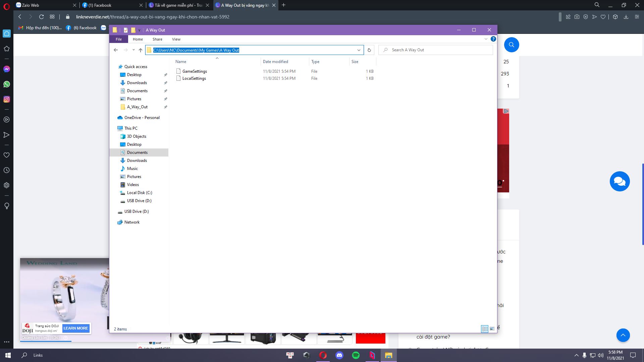
Task: Expand the address bar history dropdown
Action: (x=359, y=50)
